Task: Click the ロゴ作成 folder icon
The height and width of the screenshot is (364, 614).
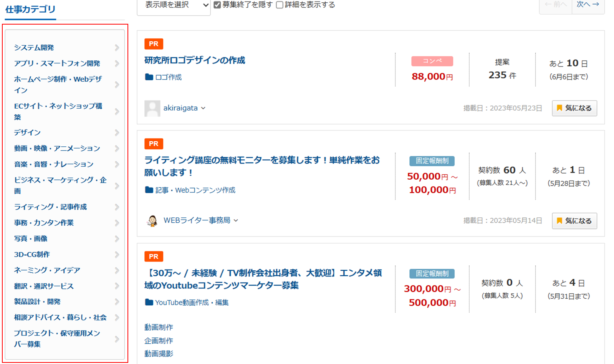Action: coord(149,77)
